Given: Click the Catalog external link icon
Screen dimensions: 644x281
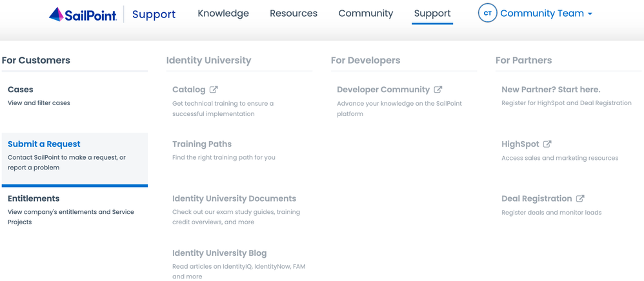Looking at the screenshot, I should pos(214,90).
